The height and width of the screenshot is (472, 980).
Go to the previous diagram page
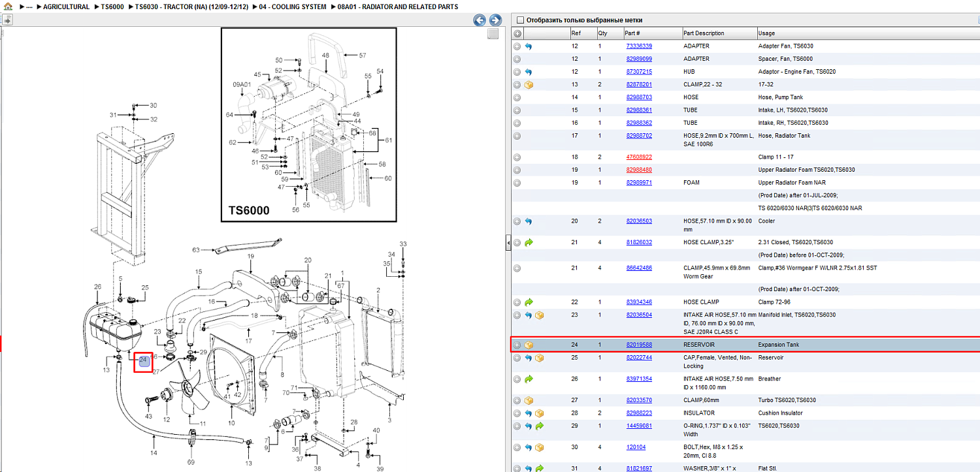click(480, 20)
